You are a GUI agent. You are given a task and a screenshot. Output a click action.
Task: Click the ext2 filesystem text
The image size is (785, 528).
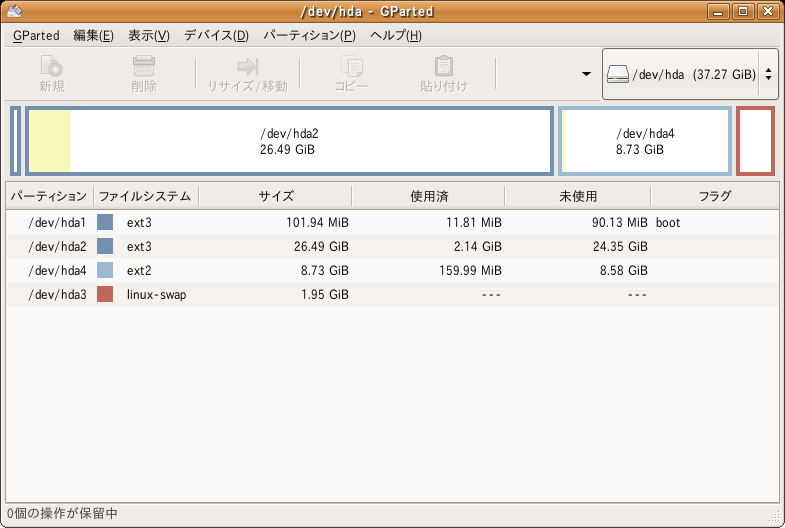(139, 271)
